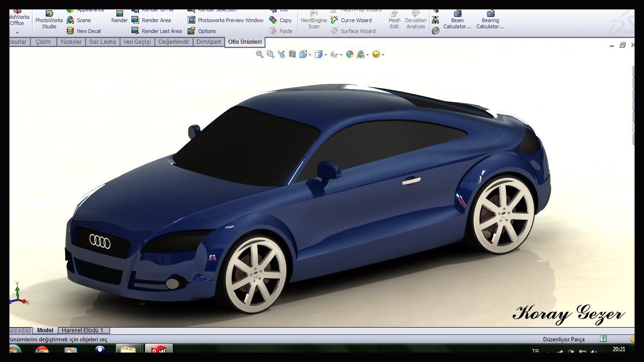This screenshot has width=644, height=362.
Task: Open the Mesh Edit tool
Action: (x=394, y=20)
